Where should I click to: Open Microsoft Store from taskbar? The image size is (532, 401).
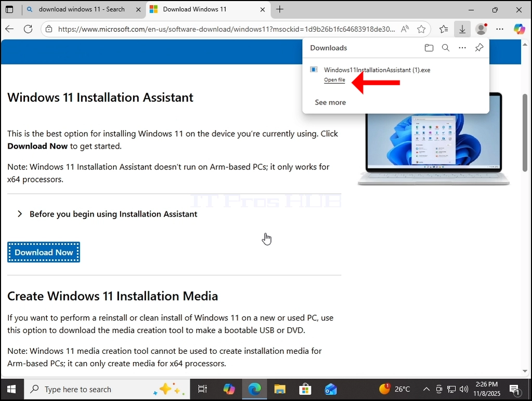[x=305, y=389]
